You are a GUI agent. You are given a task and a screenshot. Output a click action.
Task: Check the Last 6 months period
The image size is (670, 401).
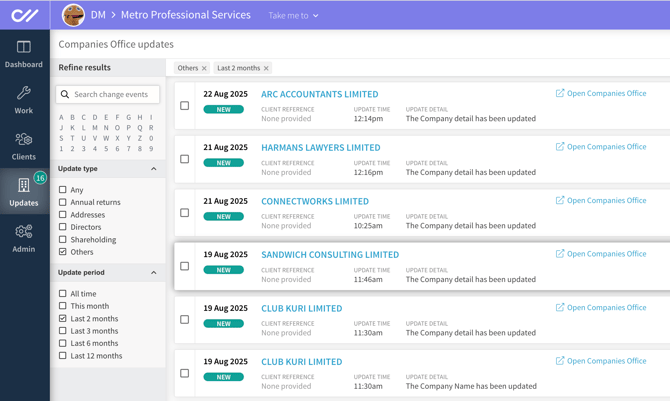[63, 343]
